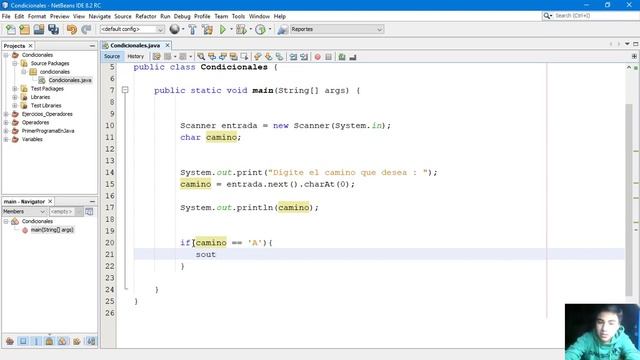Click the editor vertical scrollbar
This screenshot has height=360, width=640.
tap(629, 200)
